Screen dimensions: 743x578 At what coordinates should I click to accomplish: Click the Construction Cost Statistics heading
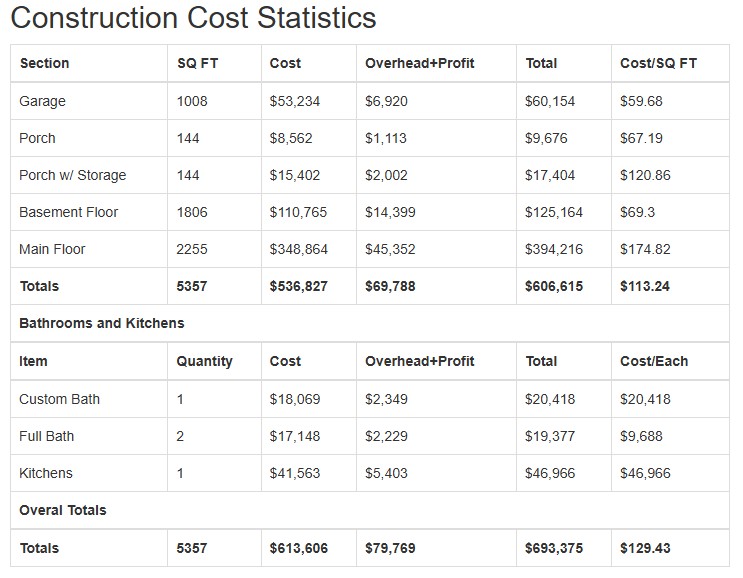coord(194,18)
